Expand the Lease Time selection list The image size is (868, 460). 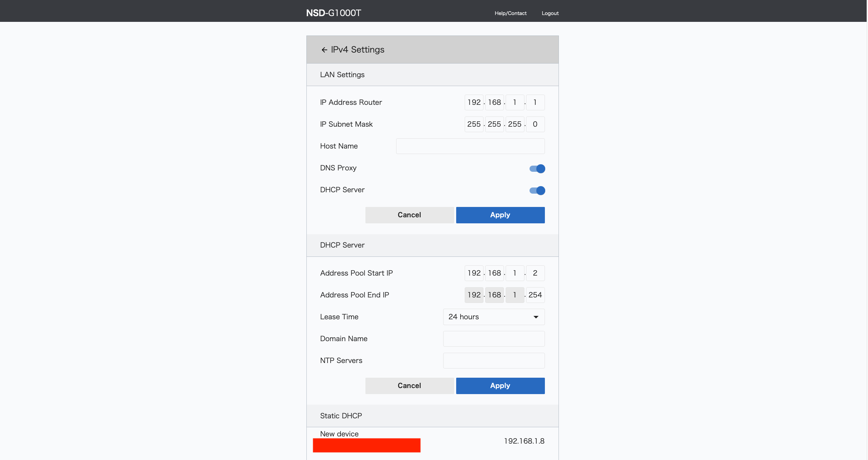[x=493, y=317]
